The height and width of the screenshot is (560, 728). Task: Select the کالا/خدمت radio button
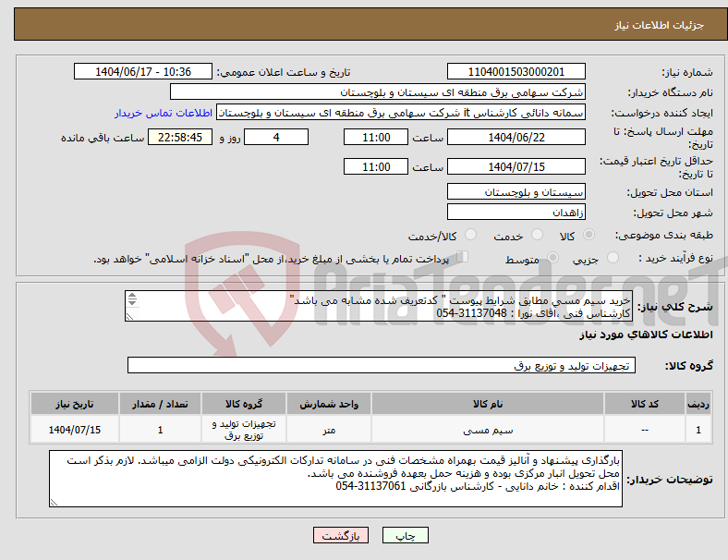[470, 235]
